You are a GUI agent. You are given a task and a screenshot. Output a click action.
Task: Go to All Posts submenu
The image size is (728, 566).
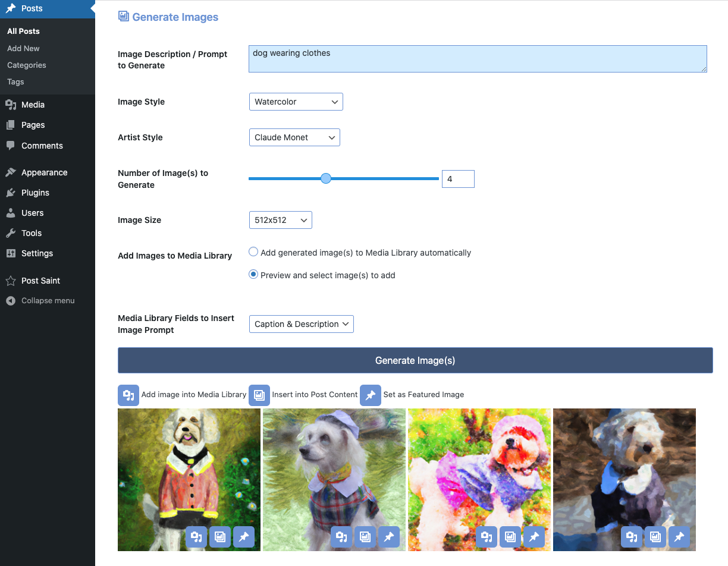(23, 31)
